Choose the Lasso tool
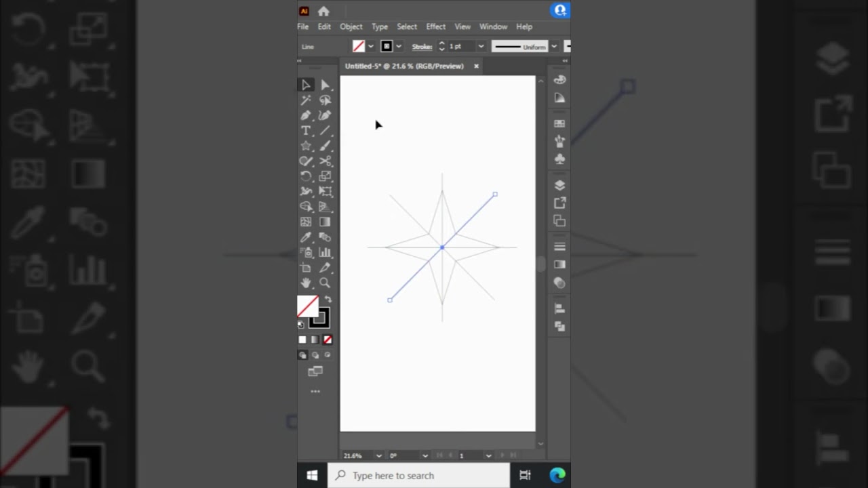The height and width of the screenshot is (488, 868). click(325, 100)
